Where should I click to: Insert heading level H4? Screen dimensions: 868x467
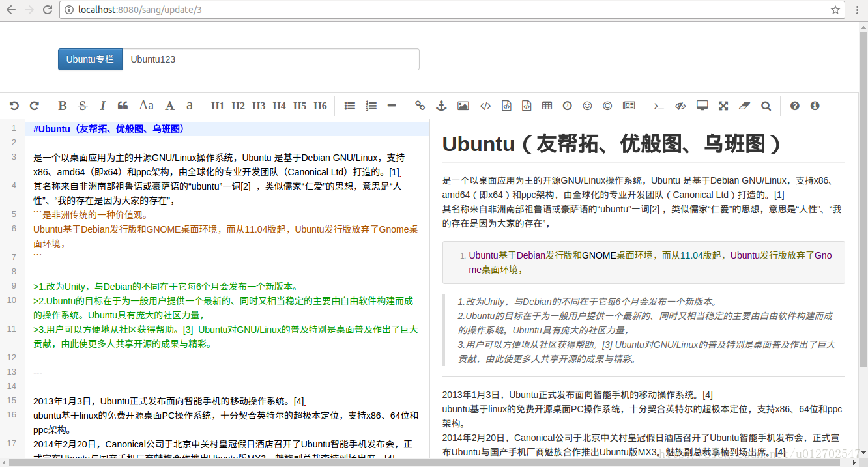tap(280, 106)
